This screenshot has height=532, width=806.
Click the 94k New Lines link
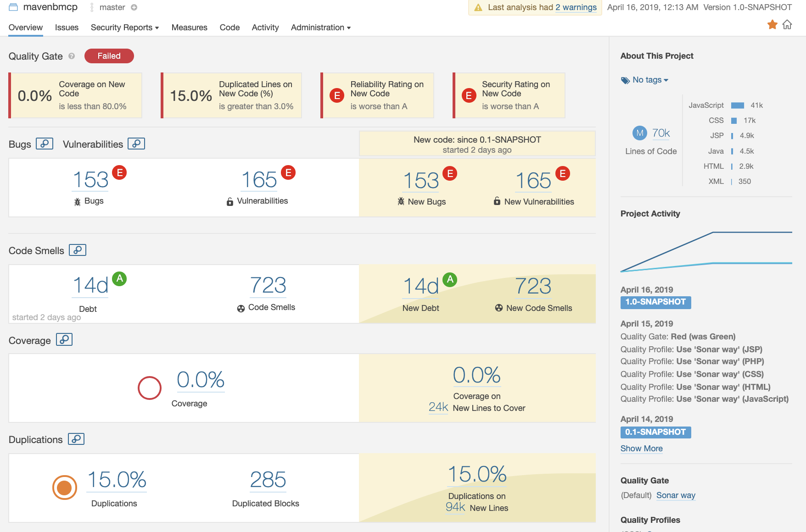[455, 507]
